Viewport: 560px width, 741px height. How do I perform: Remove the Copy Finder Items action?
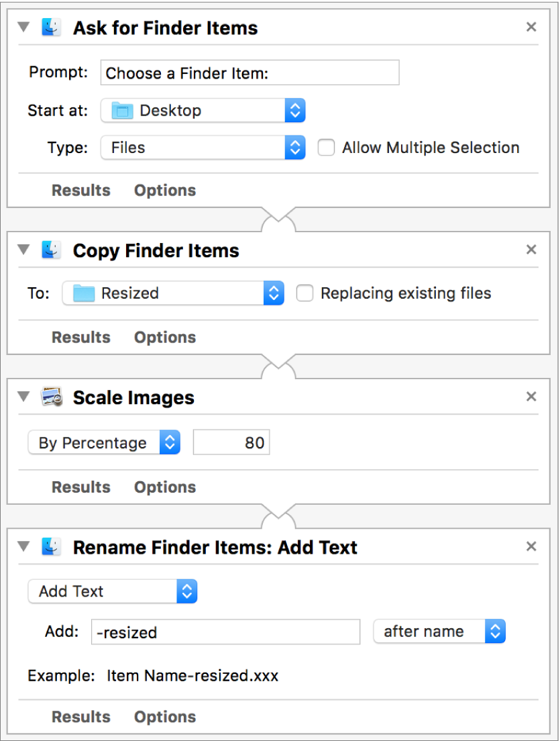click(531, 250)
